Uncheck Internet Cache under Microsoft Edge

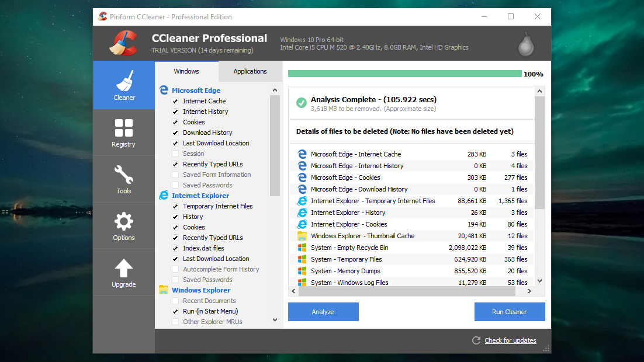(176, 100)
